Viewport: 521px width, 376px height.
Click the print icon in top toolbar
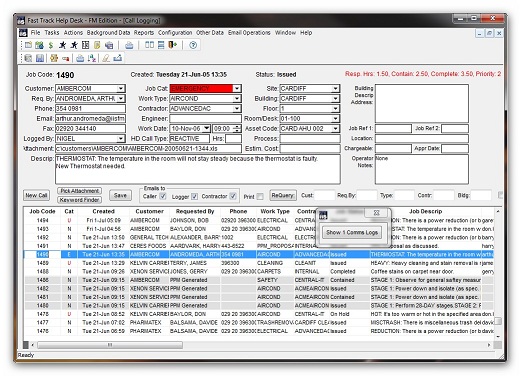coord(129,45)
